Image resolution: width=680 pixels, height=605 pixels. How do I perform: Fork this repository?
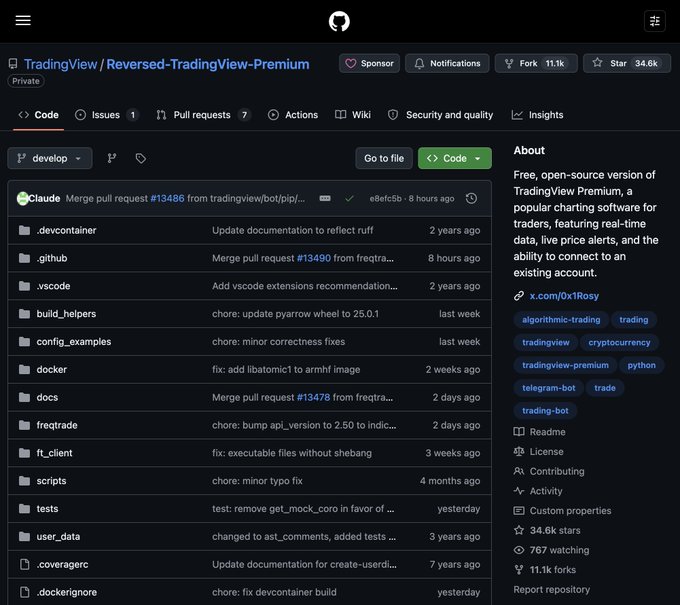click(536, 63)
